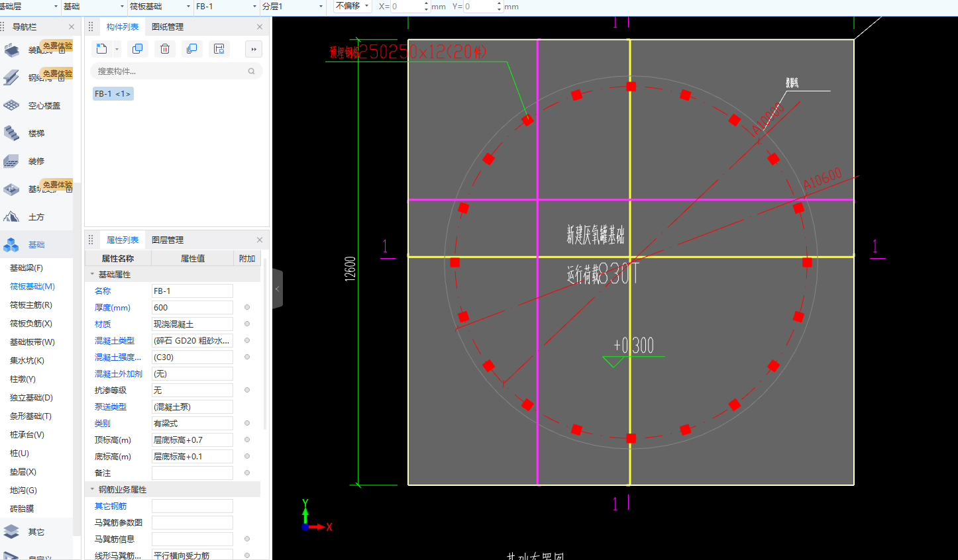Viewport: 958px width, 560px height.
Task: Collapse the 基础属性 section
Action: pyautogui.click(x=92, y=274)
